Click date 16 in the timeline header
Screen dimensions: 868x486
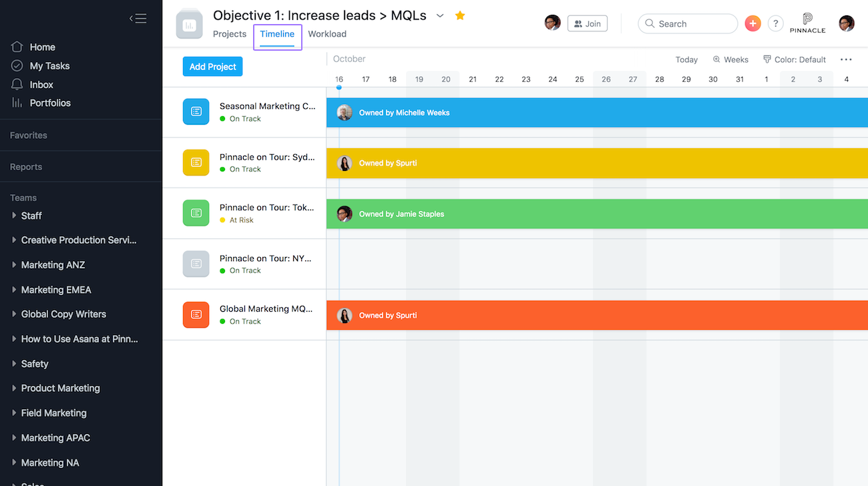click(339, 79)
